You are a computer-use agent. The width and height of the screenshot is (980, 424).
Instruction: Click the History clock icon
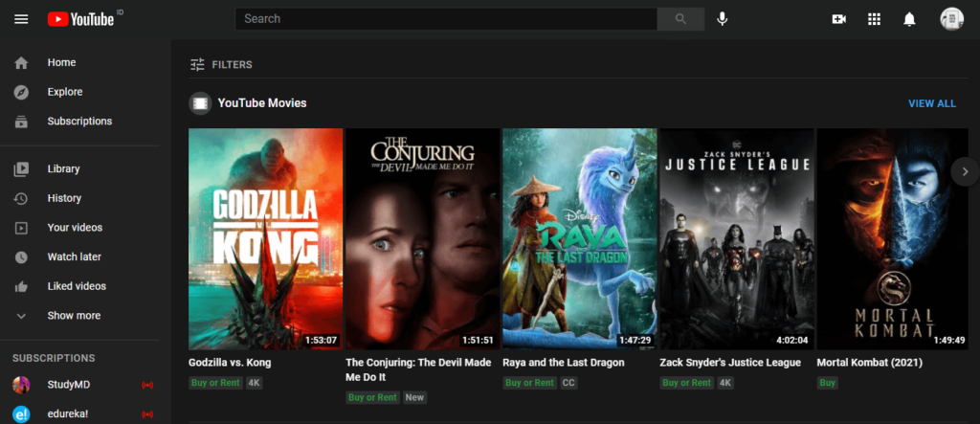coord(21,198)
